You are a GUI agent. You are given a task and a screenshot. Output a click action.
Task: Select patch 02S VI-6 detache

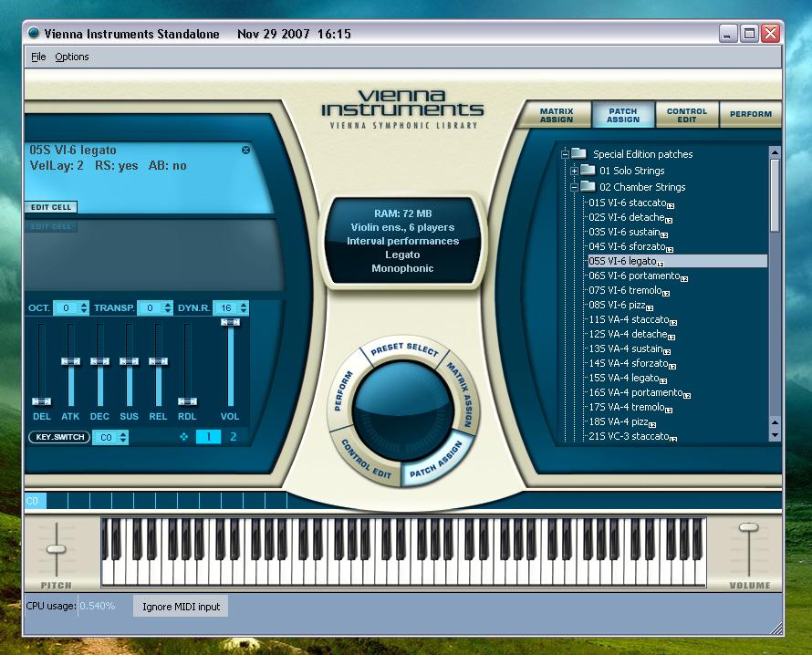pos(630,217)
